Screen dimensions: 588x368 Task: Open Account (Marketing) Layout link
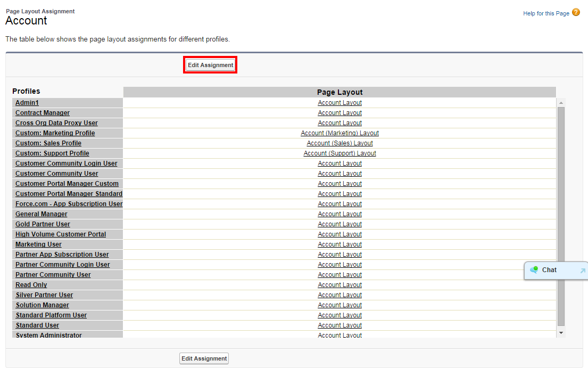coord(339,133)
